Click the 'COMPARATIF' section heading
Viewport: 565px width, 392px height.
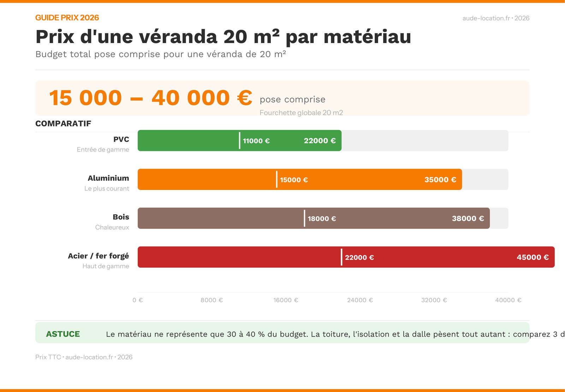[x=63, y=124]
